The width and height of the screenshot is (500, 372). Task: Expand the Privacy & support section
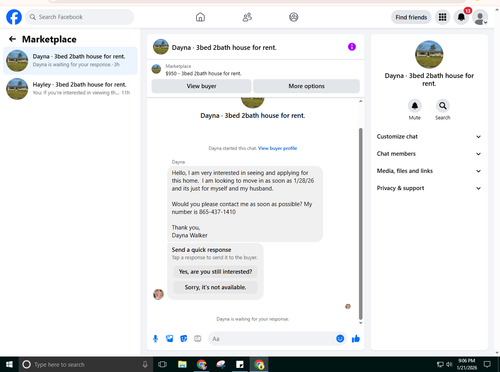pos(429,188)
